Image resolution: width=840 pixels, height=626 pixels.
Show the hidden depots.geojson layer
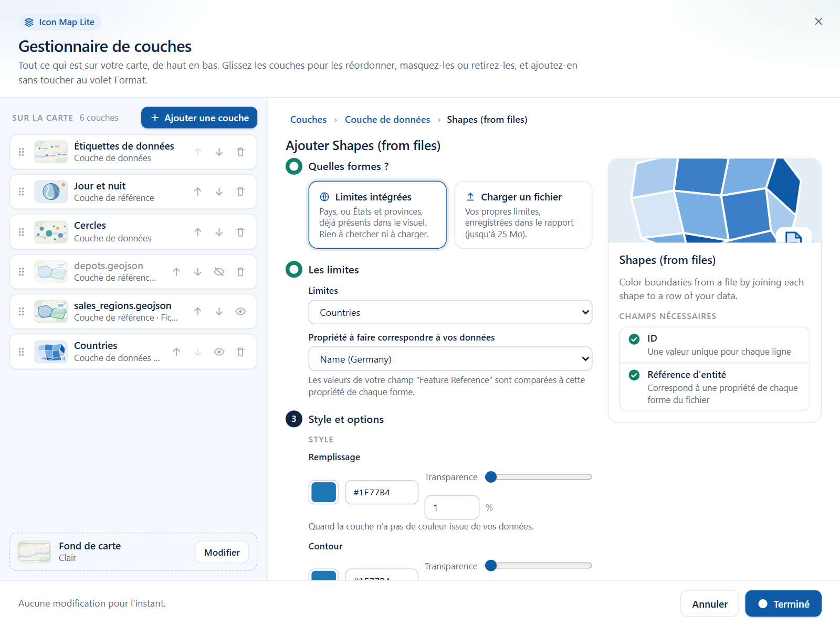[x=219, y=272]
